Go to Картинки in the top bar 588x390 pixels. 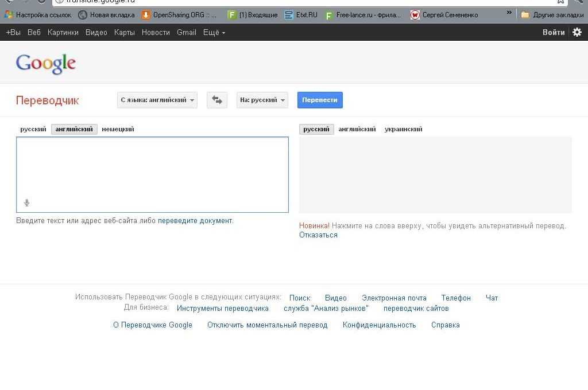[x=63, y=32]
